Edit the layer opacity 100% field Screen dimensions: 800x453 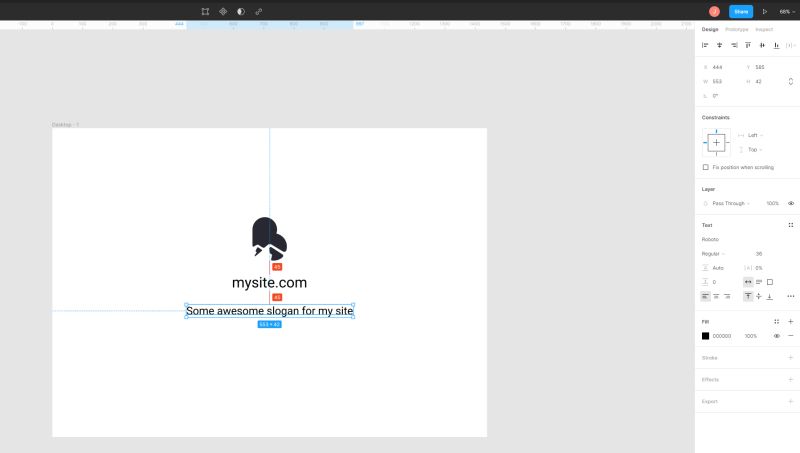point(772,204)
